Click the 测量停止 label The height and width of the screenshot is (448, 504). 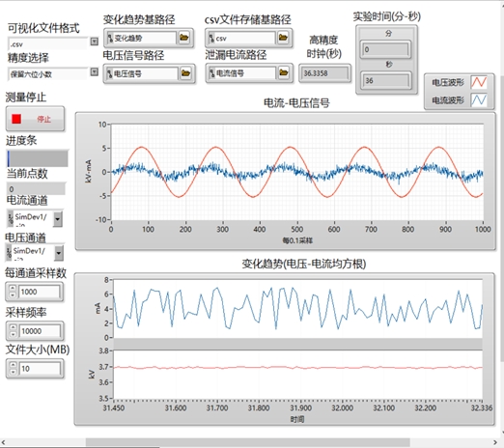26,97
